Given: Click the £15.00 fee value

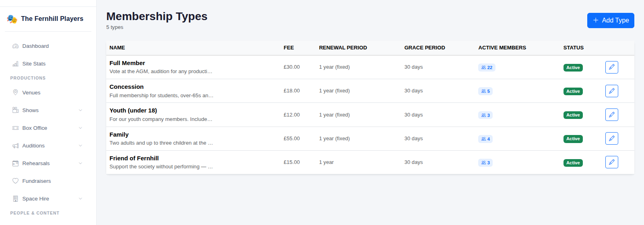Looking at the screenshot, I should point(291,162).
